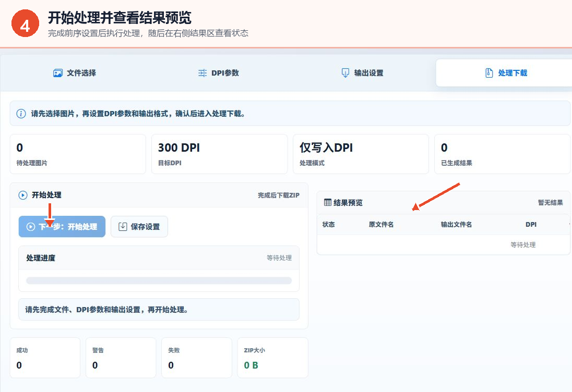The height and width of the screenshot is (392, 572).
Task: Click the 保存设置 button
Action: [139, 227]
